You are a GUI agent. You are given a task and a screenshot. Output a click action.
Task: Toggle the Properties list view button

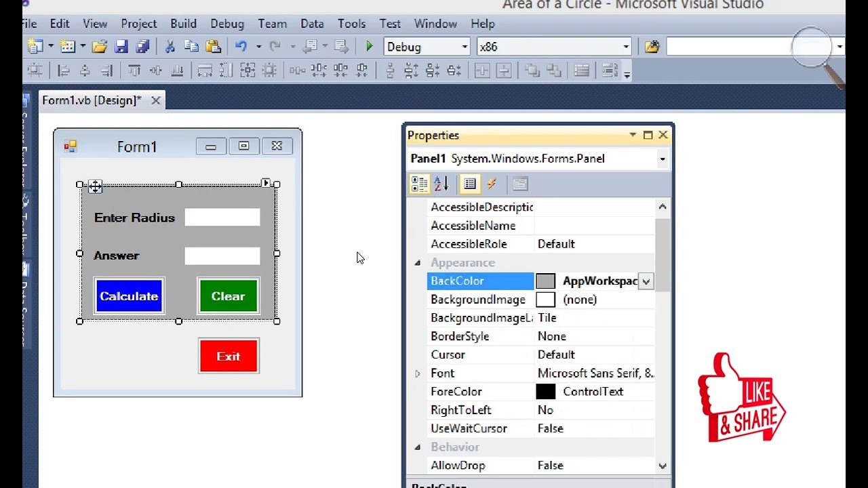[x=469, y=184]
